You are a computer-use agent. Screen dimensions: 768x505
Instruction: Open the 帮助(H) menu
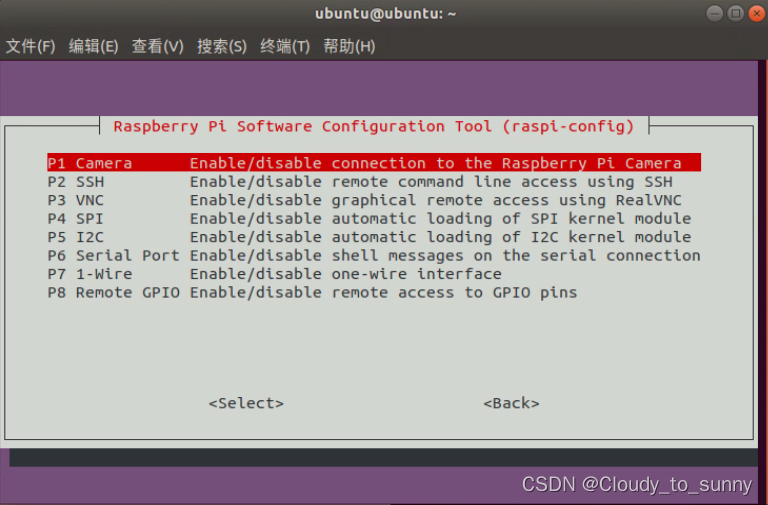coord(349,47)
